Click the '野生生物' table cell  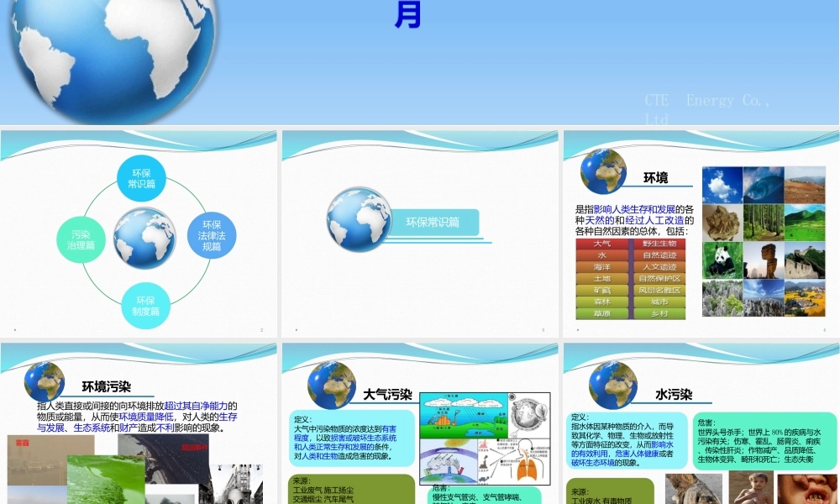659,244
